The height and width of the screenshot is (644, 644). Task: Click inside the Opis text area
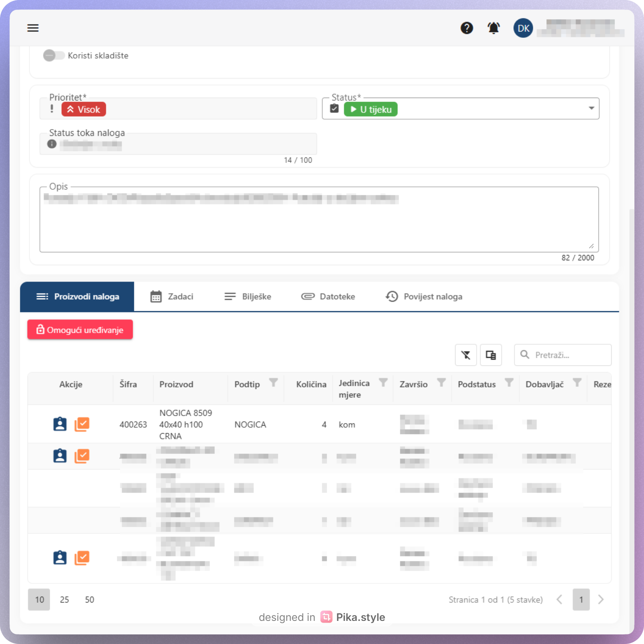tap(319, 223)
